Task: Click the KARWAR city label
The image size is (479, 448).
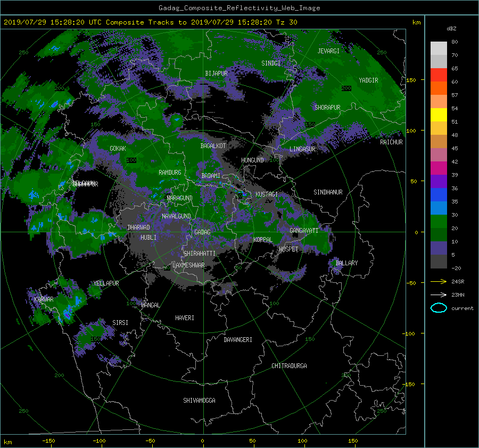Action: (44, 299)
